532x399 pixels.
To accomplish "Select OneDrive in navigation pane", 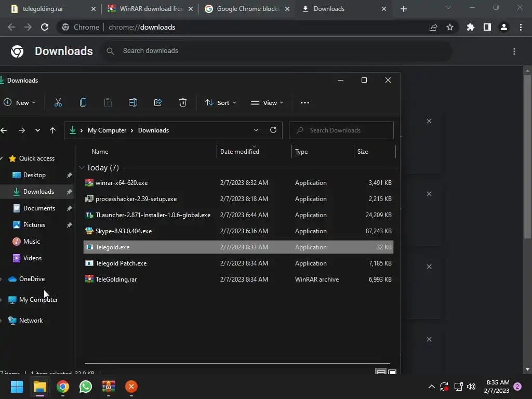I will click(32, 278).
